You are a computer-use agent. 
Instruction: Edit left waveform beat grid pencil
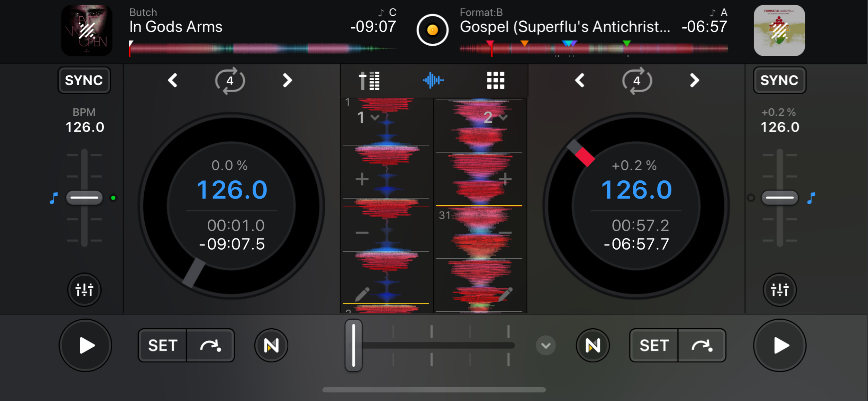[x=362, y=294]
